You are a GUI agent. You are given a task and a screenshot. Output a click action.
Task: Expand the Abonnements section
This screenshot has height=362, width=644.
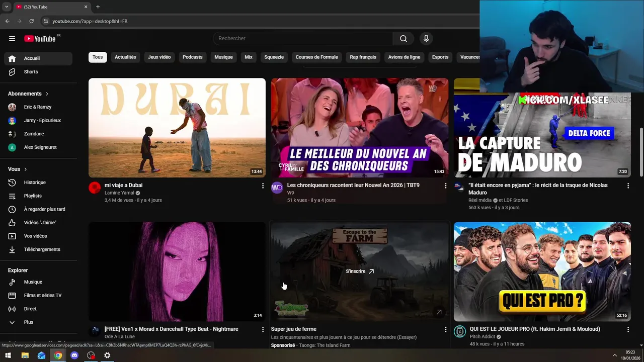[28, 94]
